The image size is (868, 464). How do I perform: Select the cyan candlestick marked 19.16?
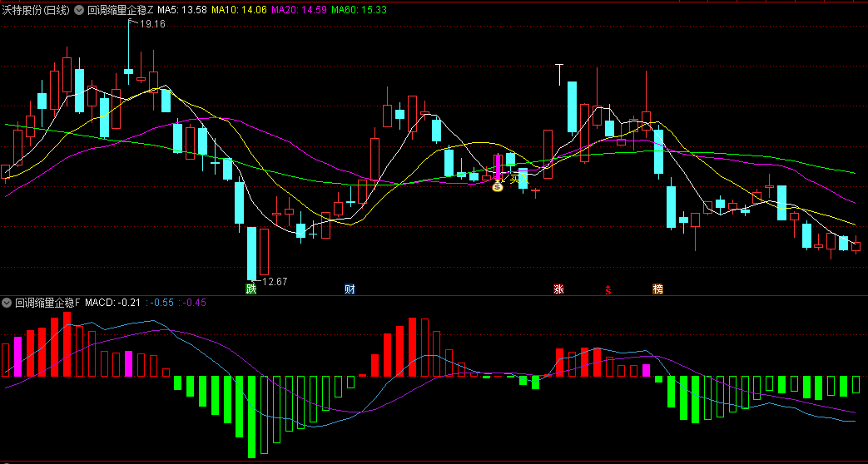click(128, 71)
